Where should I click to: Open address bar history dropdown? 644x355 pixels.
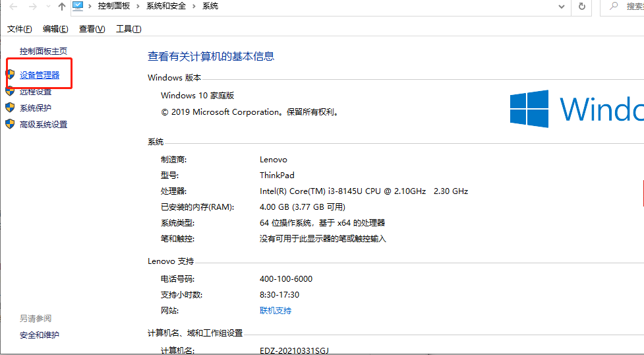coord(562,7)
